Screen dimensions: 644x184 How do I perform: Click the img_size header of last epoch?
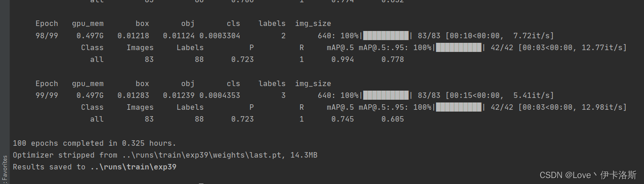(x=313, y=84)
